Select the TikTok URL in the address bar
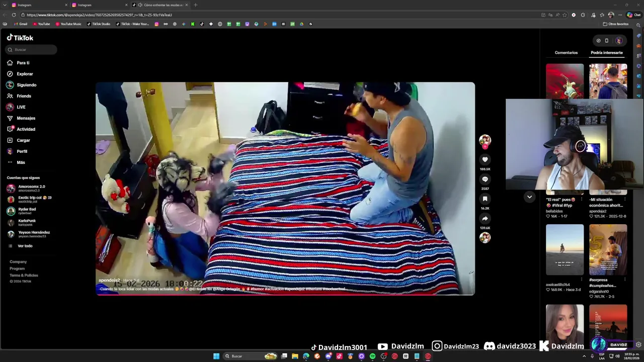The image size is (644, 362). coord(100,15)
